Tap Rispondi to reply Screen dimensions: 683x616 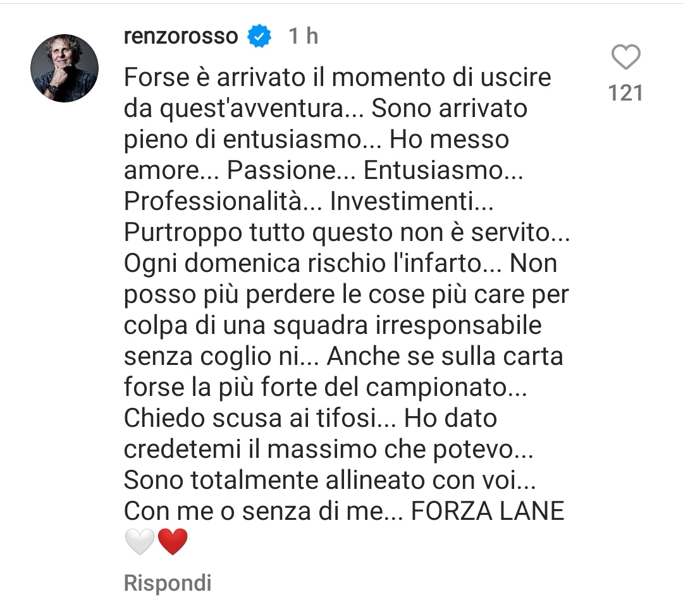click(168, 583)
